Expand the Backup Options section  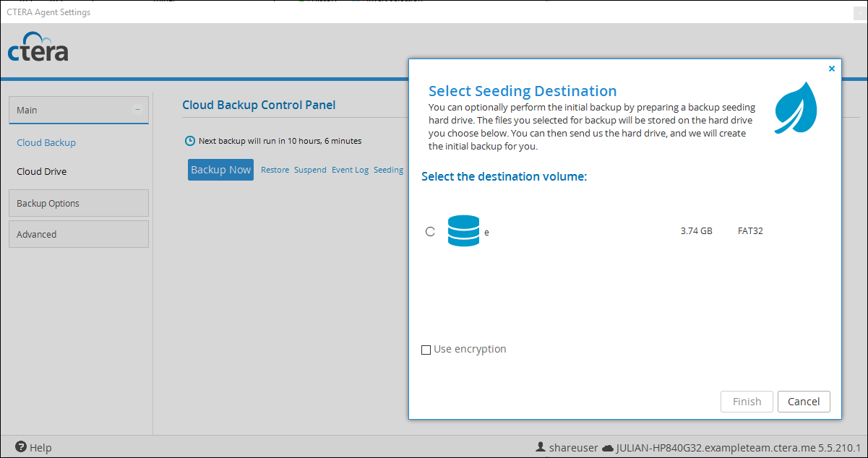pos(79,203)
